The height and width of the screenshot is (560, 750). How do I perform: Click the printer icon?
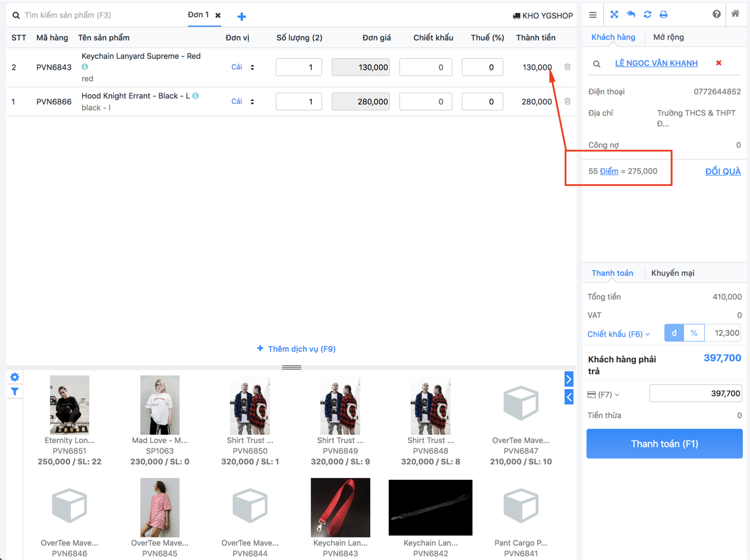663,14
